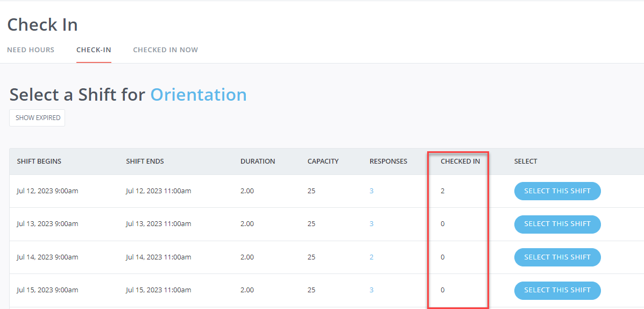Switch to the Need Hours tab
The image size is (644, 309).
point(31,50)
